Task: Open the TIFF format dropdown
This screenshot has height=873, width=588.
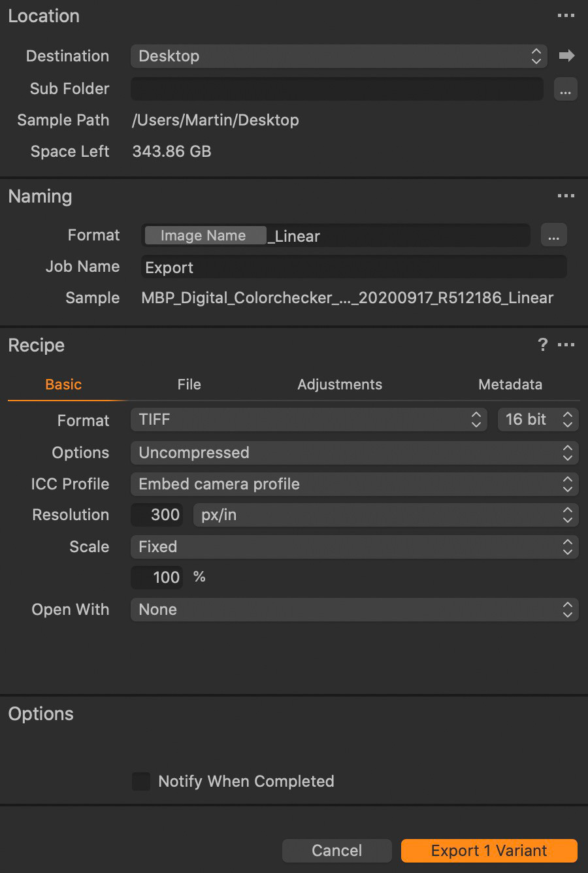Action: tap(309, 420)
